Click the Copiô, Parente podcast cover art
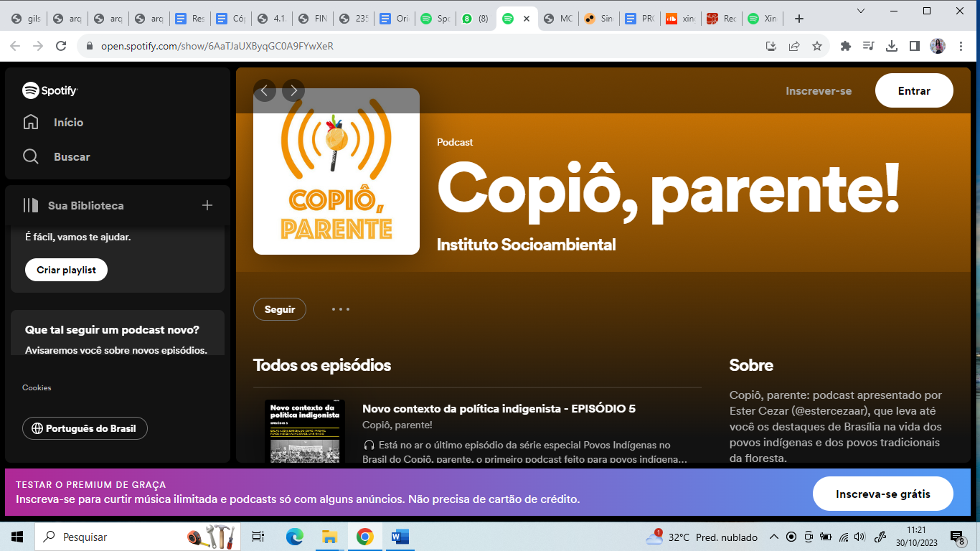Viewport: 980px width, 551px height. pos(336,172)
